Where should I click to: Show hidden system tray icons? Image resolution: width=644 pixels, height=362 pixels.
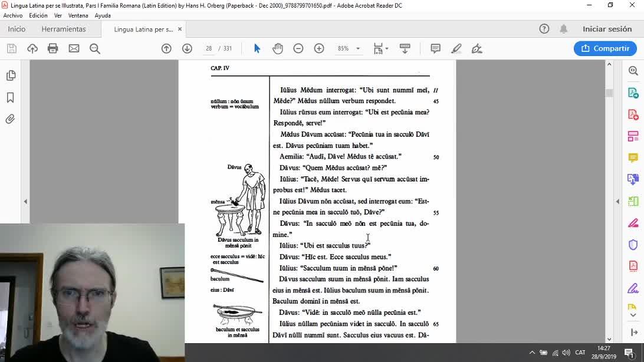(x=532, y=353)
